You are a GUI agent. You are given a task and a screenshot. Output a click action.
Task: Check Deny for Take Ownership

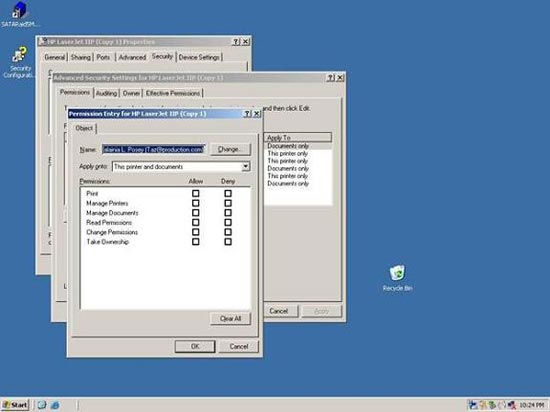(x=228, y=242)
